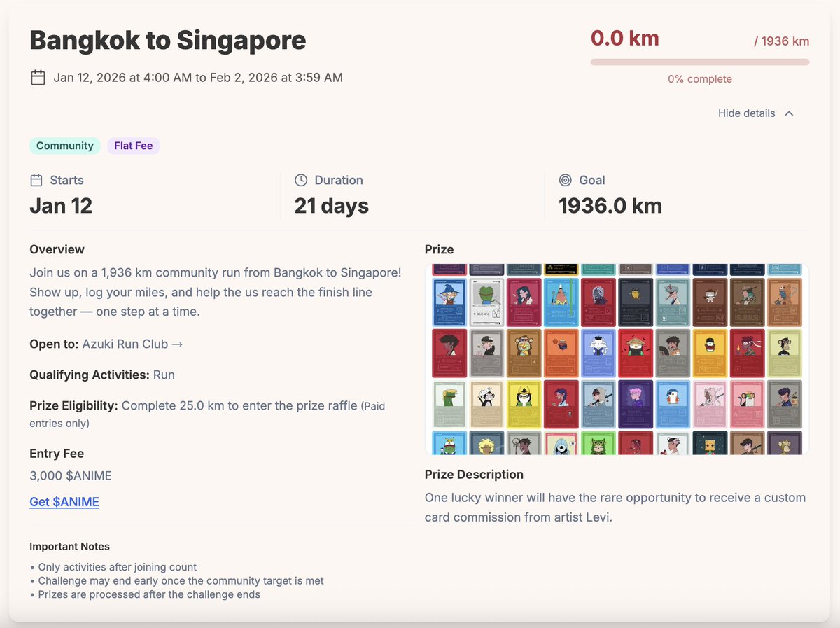Viewport: 840px width, 628px height.
Task: Click the Jan 12 start value
Action: click(x=61, y=206)
